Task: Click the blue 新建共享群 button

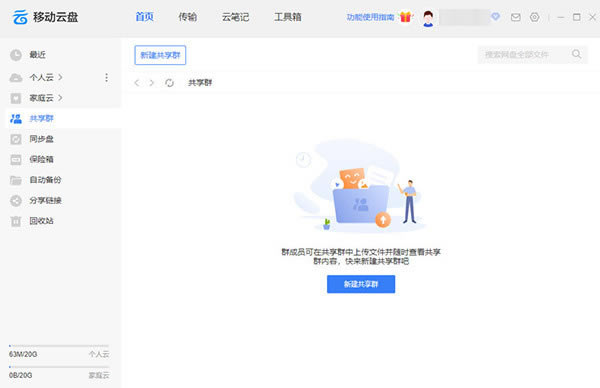Action: click(x=361, y=284)
